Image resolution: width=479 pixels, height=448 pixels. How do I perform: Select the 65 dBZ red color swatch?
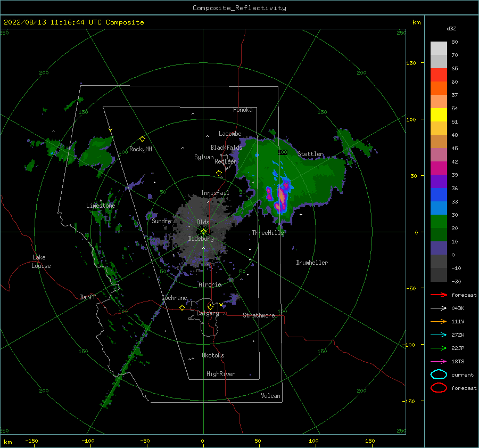(439, 75)
